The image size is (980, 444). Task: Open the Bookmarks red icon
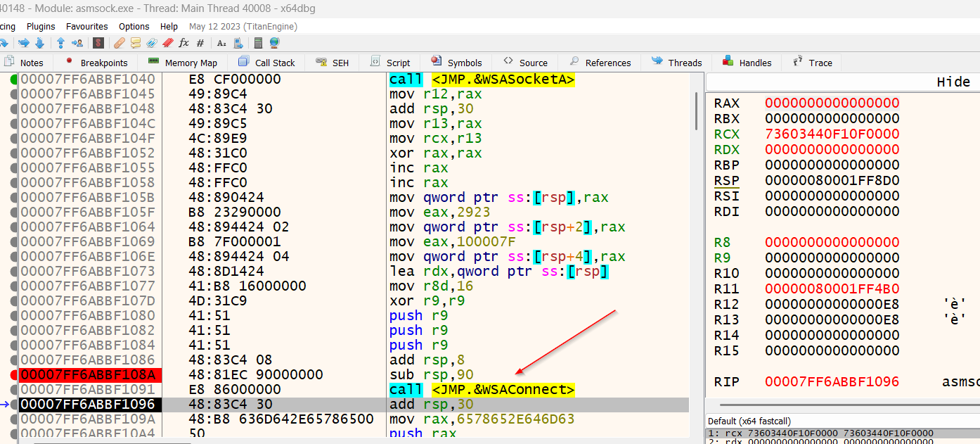point(168,43)
